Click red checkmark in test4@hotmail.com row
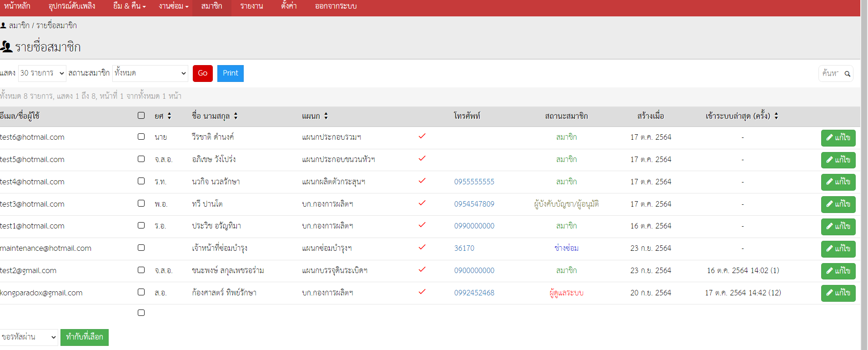The image size is (868, 350). coord(422,181)
